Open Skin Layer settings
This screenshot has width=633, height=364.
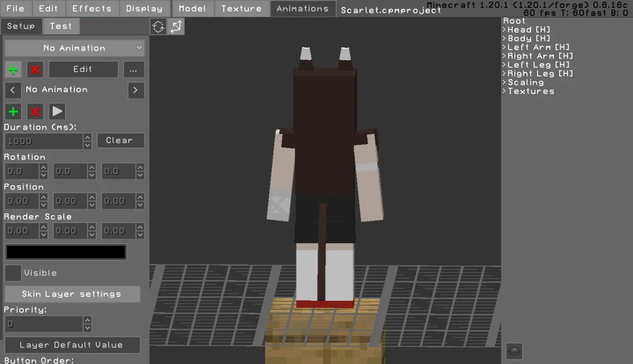[72, 294]
